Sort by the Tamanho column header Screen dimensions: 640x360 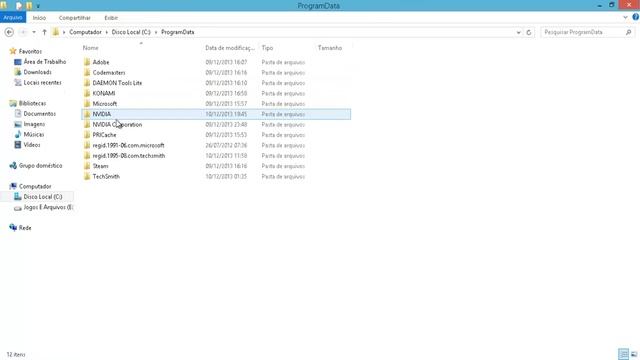tap(330, 48)
